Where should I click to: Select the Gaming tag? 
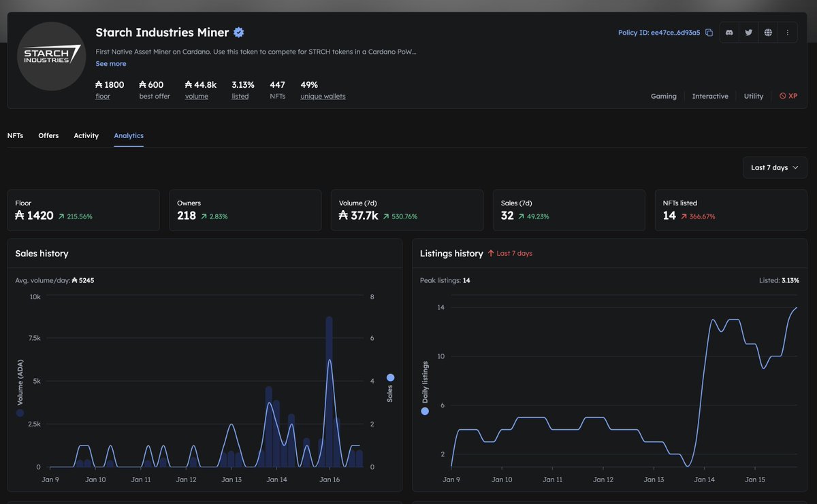[x=664, y=96]
